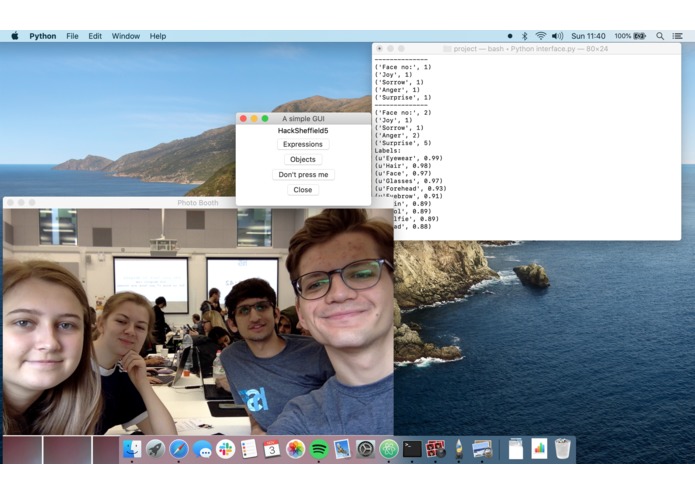
Task: Open the Wi-Fi status menu
Action: tap(541, 36)
